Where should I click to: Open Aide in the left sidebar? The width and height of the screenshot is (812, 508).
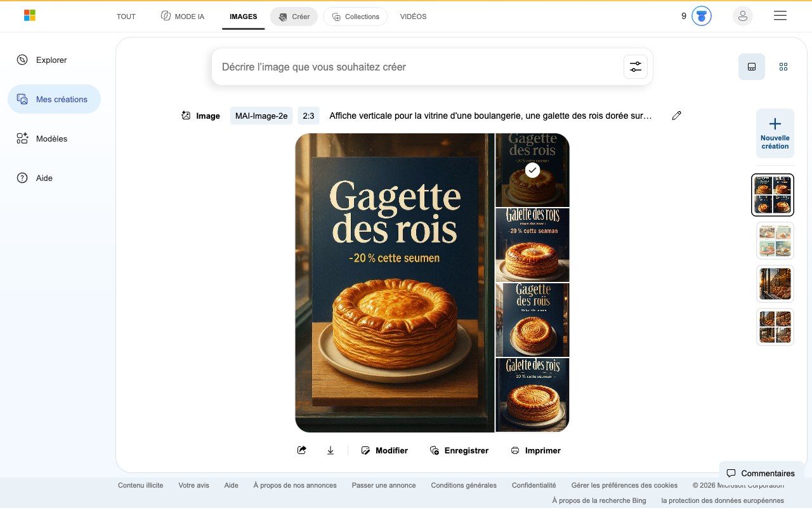pyautogui.click(x=36, y=178)
